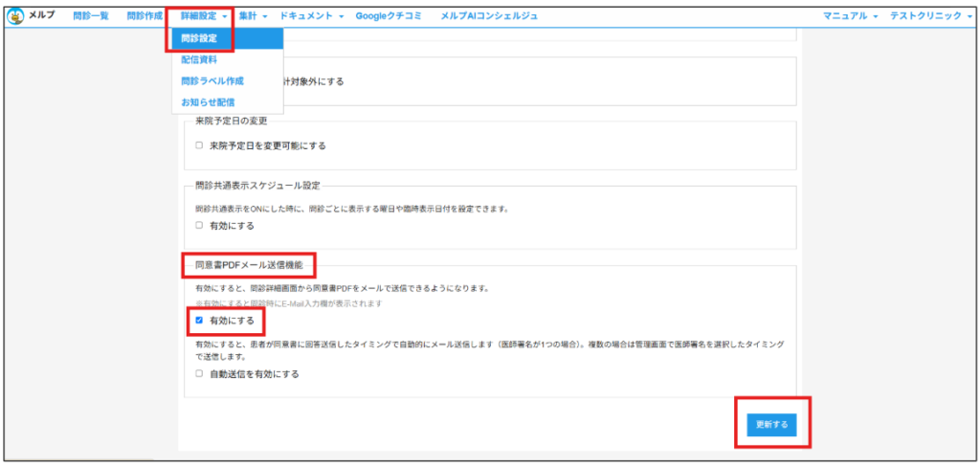The height and width of the screenshot is (467, 980).
Task: Click the 問診共通表示スケジュール設定 heading
Action: (x=257, y=185)
